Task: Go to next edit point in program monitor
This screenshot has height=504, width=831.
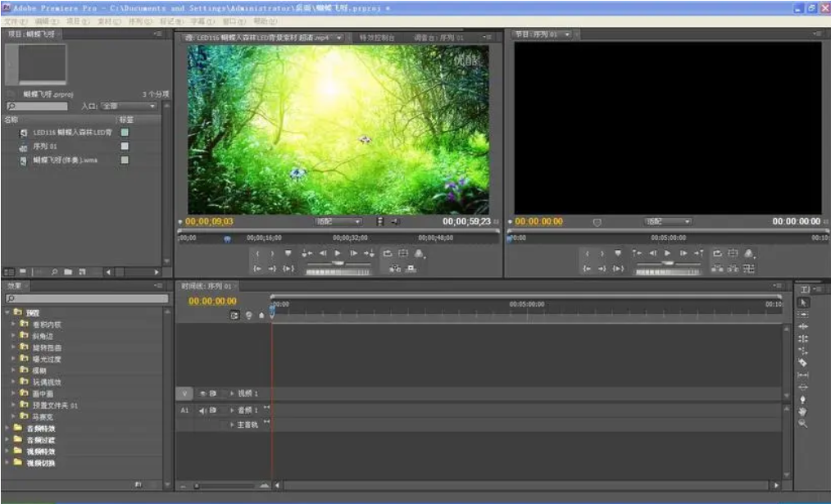Action: click(699, 254)
